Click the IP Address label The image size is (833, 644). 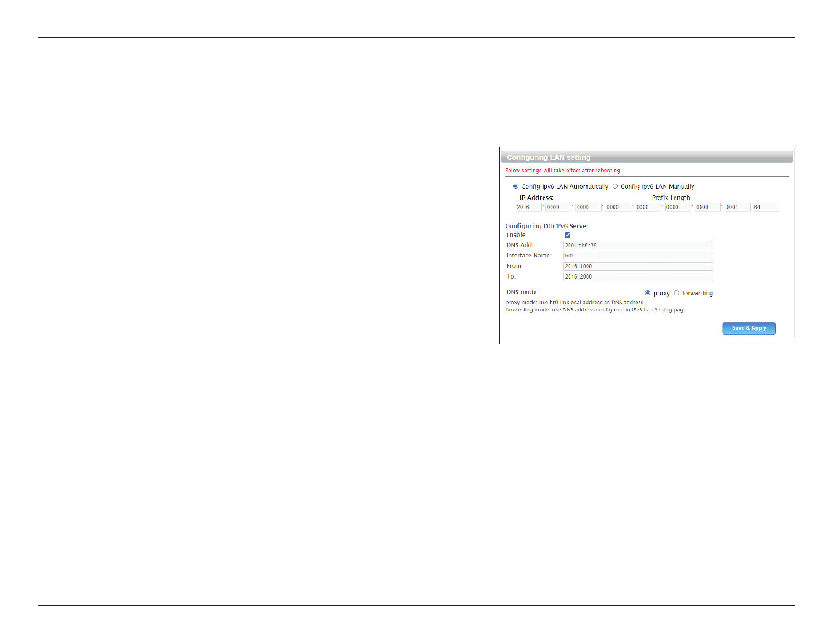(x=536, y=198)
